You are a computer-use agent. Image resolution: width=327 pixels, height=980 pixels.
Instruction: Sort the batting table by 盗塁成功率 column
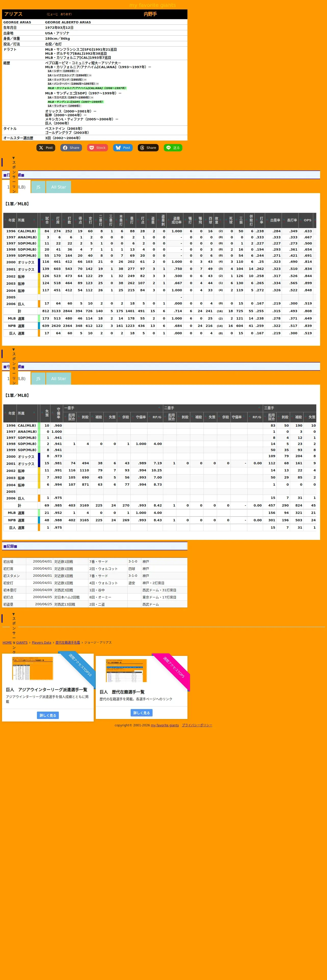coord(174,220)
